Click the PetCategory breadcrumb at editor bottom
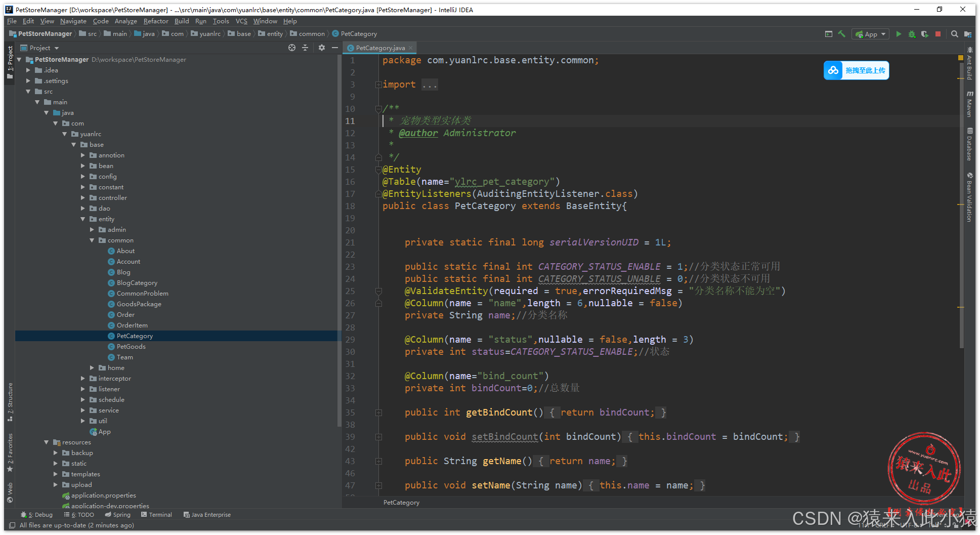The height and width of the screenshot is (535, 980). [401, 503]
